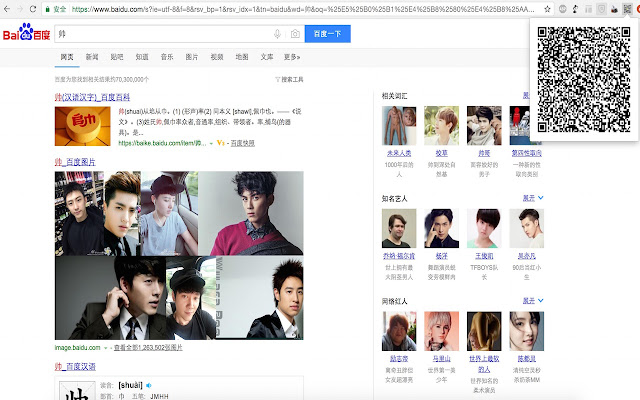Switch to the 新闻 tab
The height and width of the screenshot is (400, 640).
(x=92, y=57)
